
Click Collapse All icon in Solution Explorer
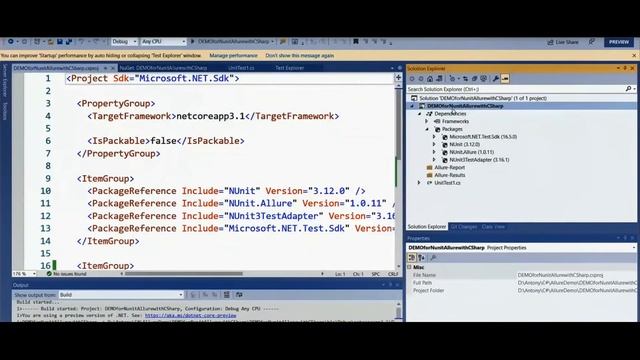click(474, 79)
